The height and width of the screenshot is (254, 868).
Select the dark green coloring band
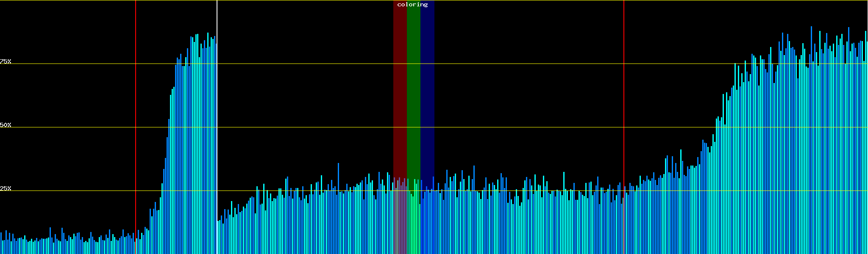tap(413, 85)
